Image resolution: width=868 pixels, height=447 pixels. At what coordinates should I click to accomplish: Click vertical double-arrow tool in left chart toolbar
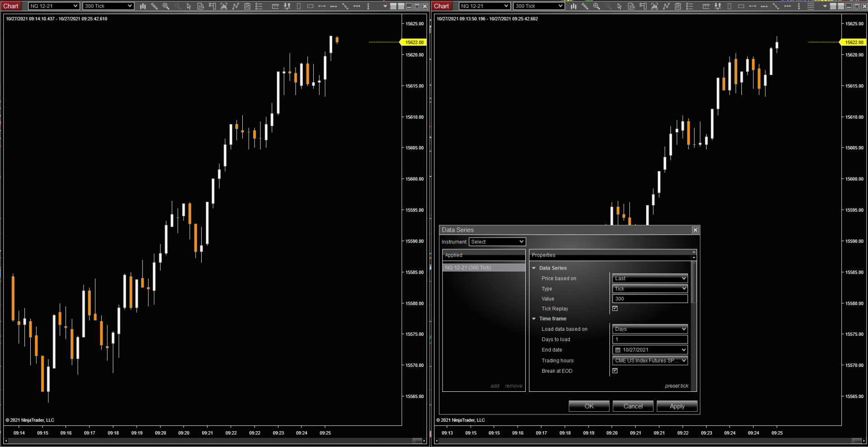(368, 6)
